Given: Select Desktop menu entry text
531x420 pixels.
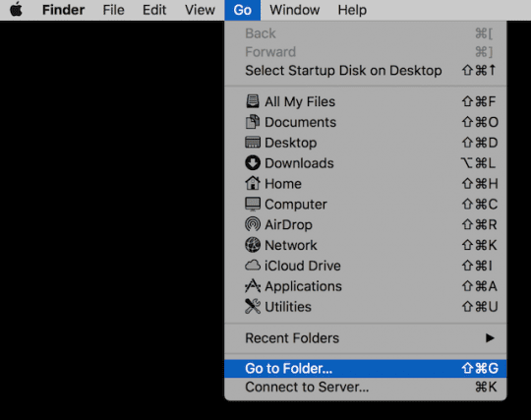Looking at the screenshot, I should [290, 143].
